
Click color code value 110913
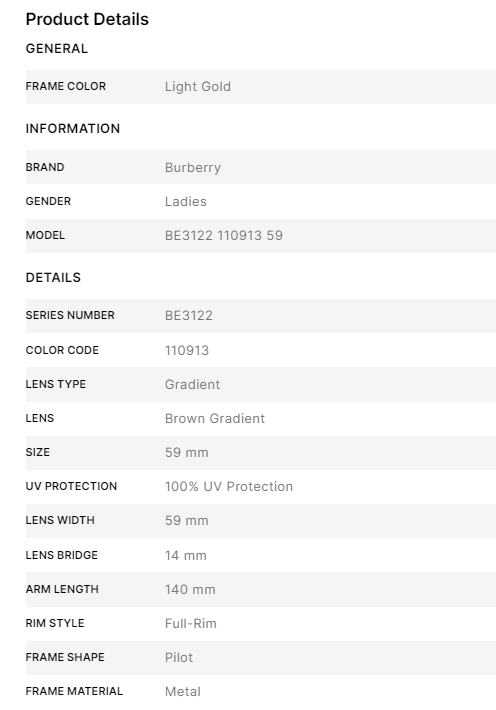coord(187,350)
